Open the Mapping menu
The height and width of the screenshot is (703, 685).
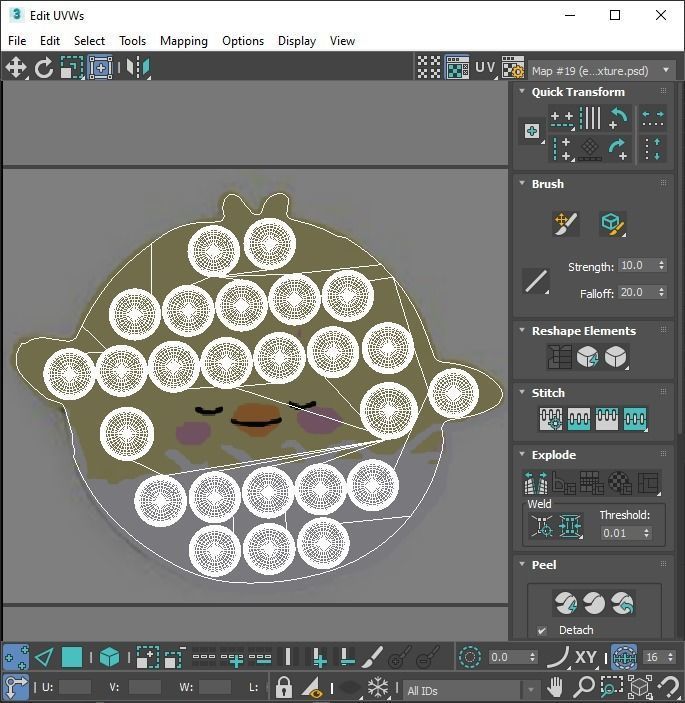pyautogui.click(x=184, y=41)
